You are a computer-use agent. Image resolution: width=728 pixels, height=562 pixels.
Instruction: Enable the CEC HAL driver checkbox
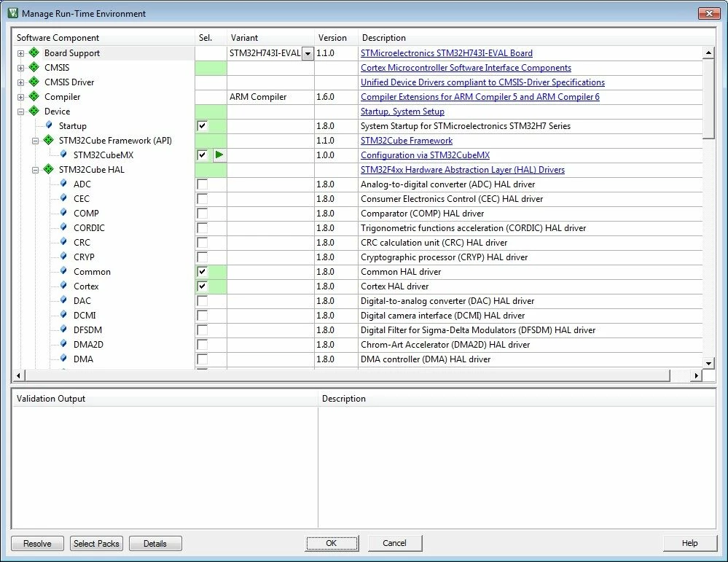coord(202,199)
